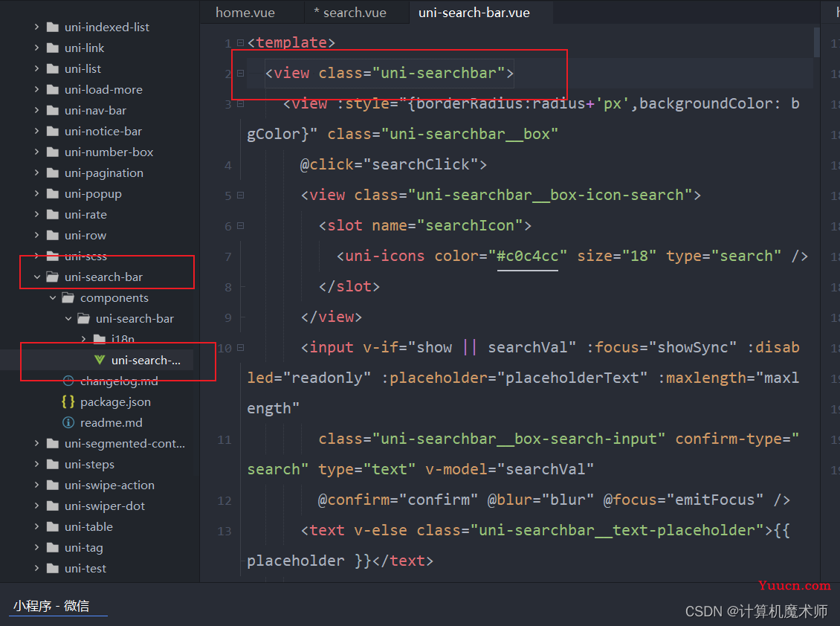Collapse the components folder arrow
The height and width of the screenshot is (626, 840).
pos(53,298)
